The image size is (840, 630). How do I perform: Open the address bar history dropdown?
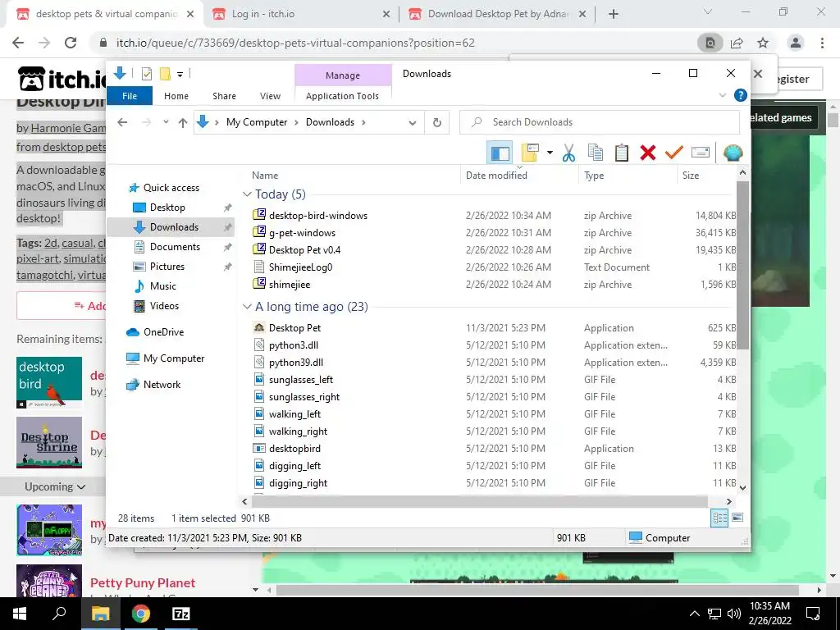point(412,123)
